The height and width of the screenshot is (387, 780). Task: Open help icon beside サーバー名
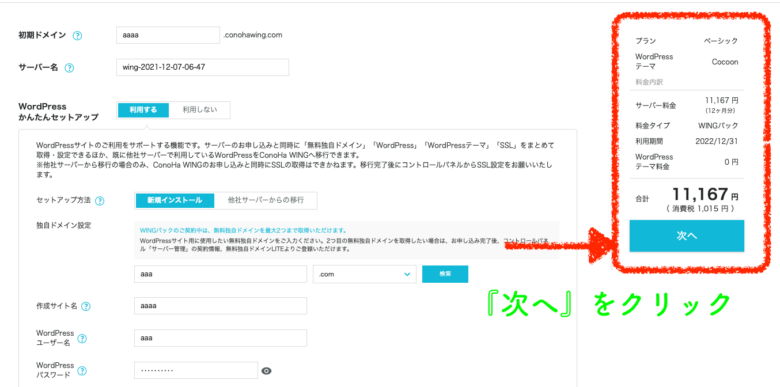[70, 68]
